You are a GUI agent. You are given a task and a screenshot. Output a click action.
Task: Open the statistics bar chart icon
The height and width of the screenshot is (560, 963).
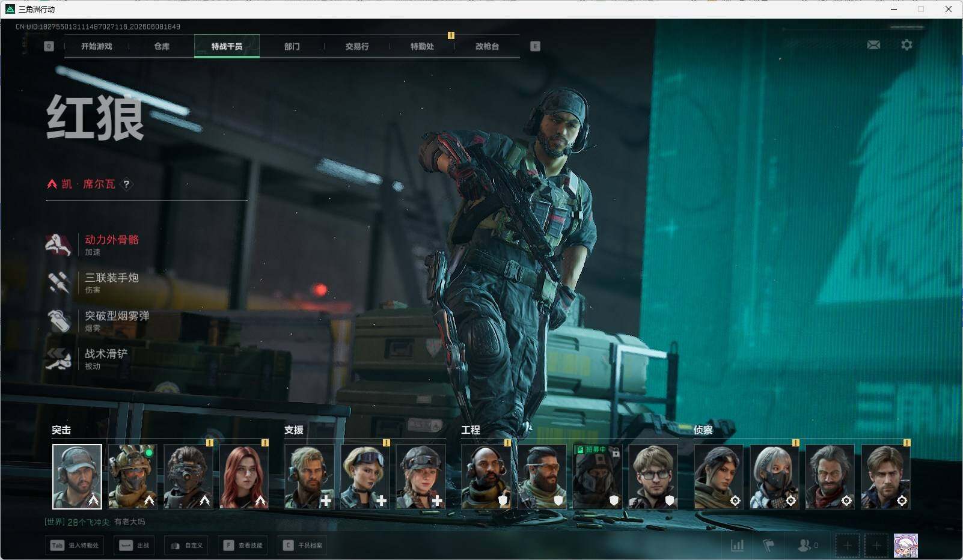click(x=737, y=546)
